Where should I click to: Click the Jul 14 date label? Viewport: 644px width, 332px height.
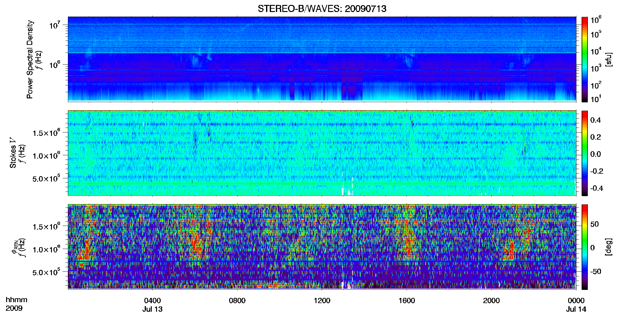576,309
